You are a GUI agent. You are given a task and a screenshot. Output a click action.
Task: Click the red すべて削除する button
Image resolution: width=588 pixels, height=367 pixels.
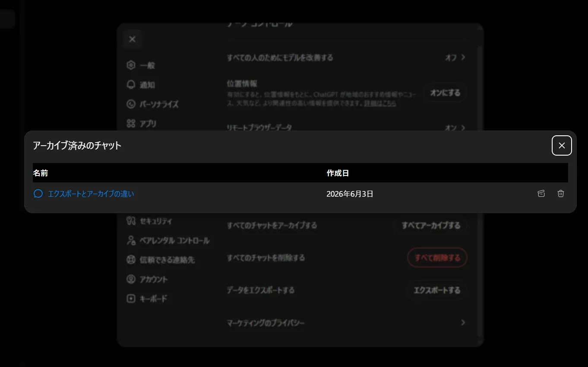tap(437, 258)
